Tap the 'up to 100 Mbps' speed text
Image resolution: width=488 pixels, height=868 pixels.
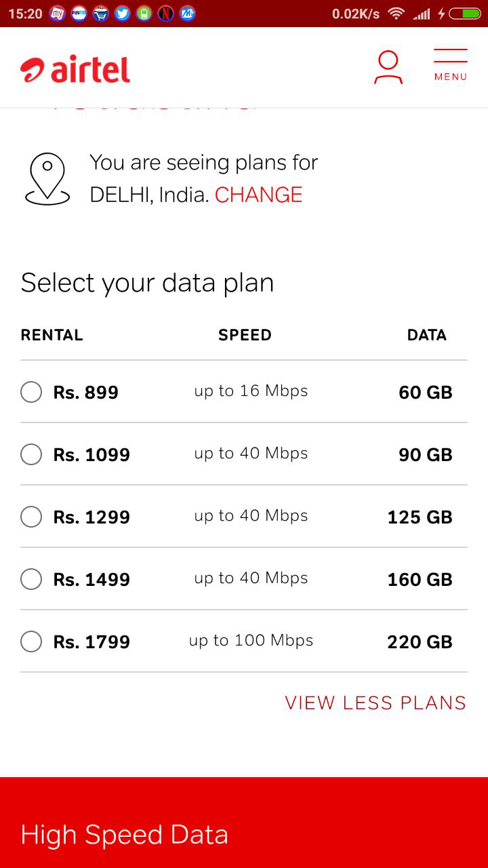click(x=251, y=641)
